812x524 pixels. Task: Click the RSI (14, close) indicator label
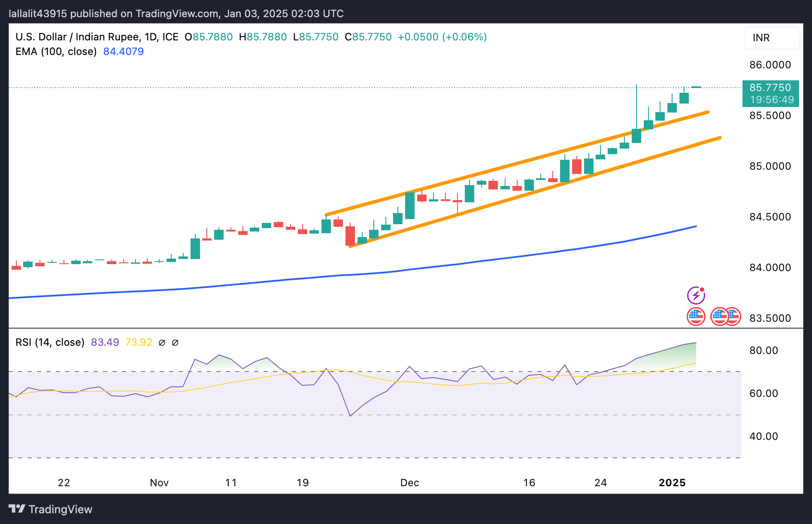pyautogui.click(x=50, y=342)
